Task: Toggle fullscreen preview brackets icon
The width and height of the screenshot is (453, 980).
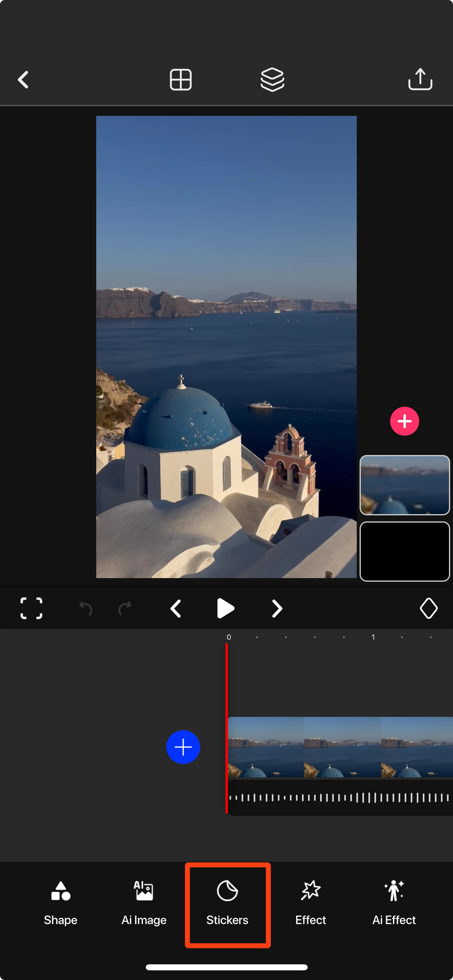Action: click(31, 608)
